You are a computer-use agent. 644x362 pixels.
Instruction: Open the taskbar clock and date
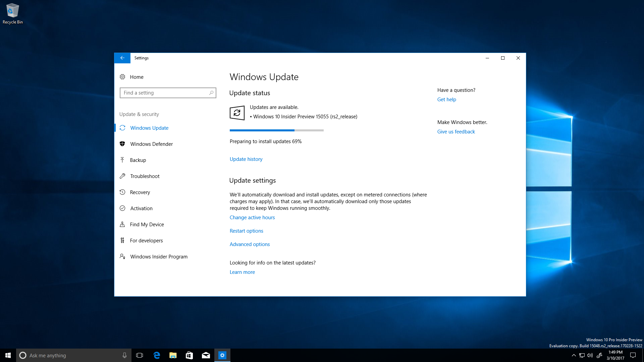[615, 355]
